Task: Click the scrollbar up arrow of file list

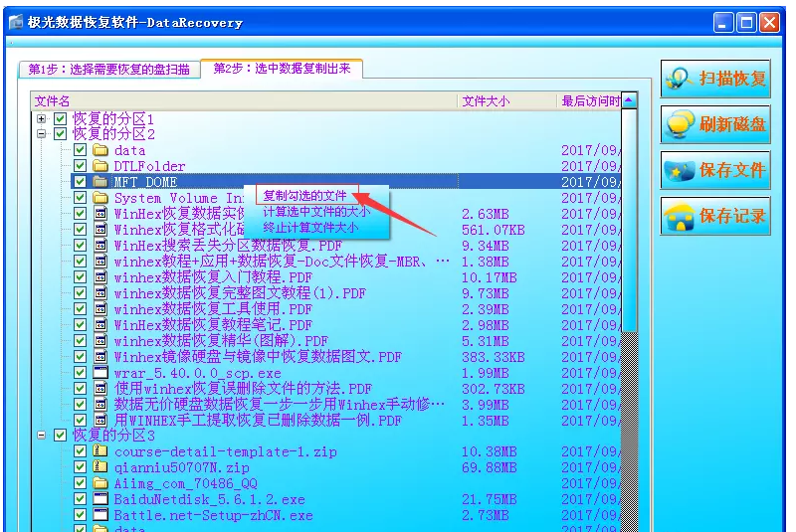Action: pos(629,100)
